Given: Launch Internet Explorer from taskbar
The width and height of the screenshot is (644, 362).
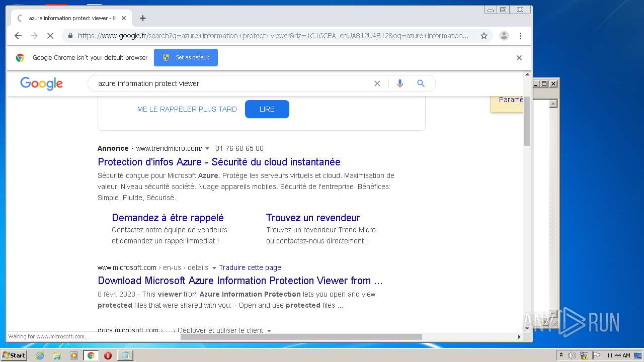Looking at the screenshot, I should (x=40, y=355).
